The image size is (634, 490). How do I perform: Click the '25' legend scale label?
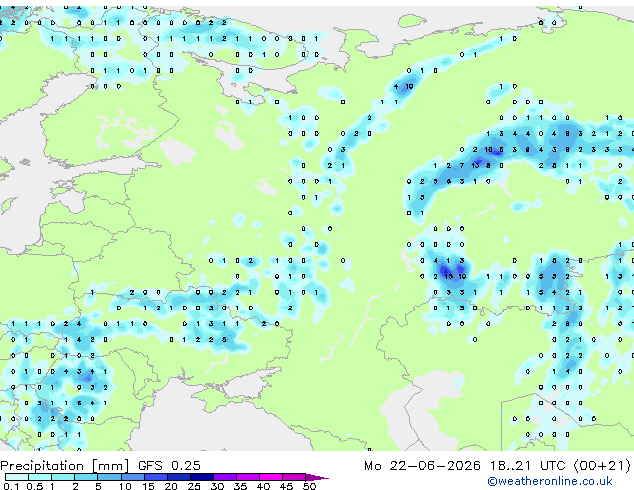(x=194, y=486)
